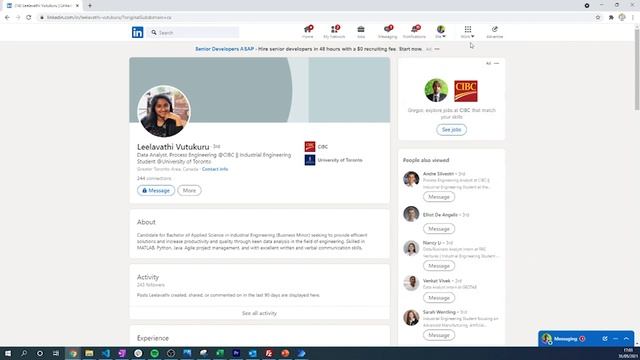Compose a new message from Messaging bar
Image resolution: width=640 pixels, height=360 pixels.
point(605,339)
